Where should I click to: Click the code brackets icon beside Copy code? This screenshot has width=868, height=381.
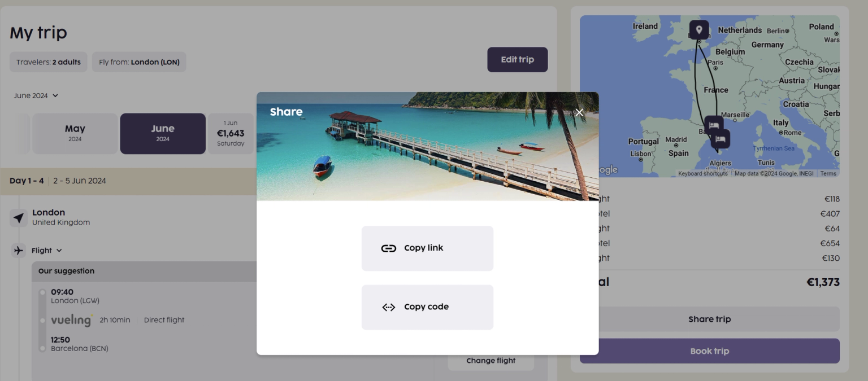coord(388,307)
